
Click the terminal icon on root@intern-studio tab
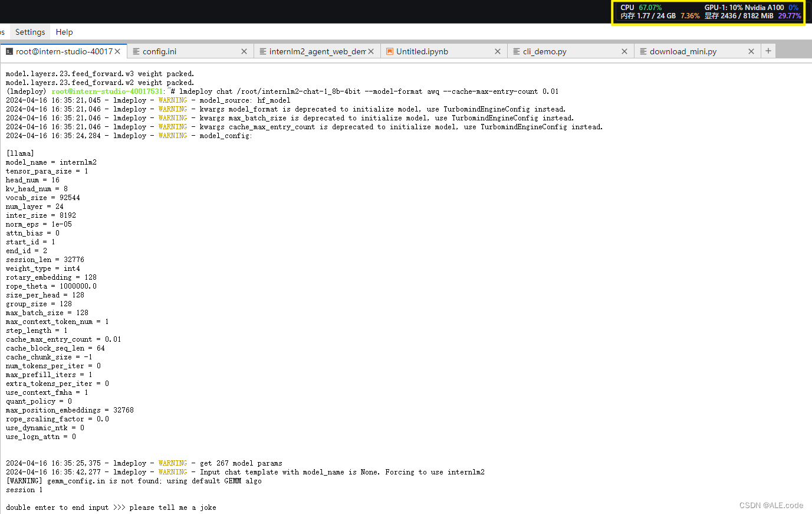[8, 51]
